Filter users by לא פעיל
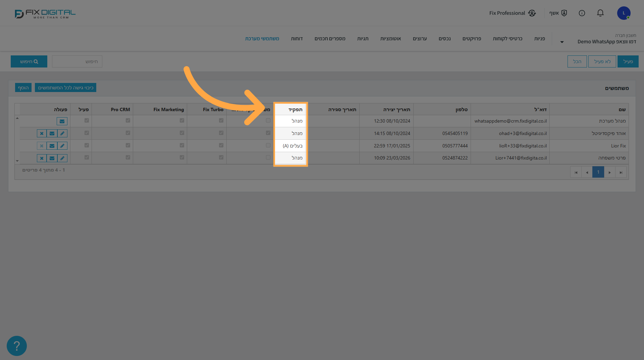 point(602,61)
